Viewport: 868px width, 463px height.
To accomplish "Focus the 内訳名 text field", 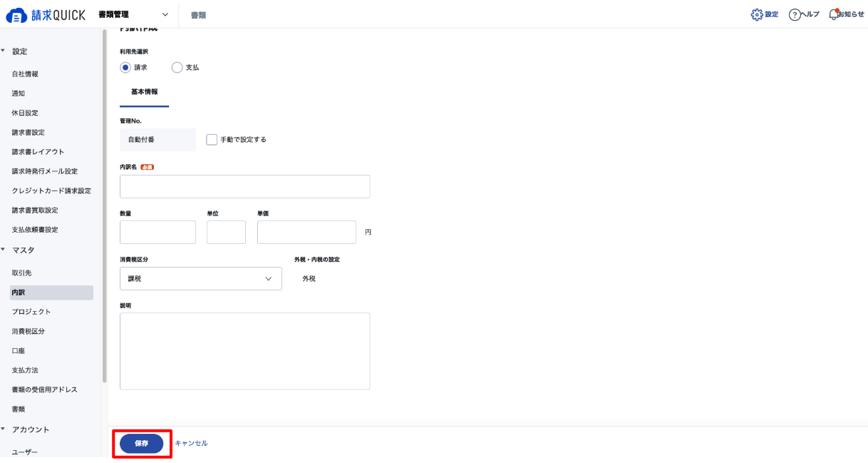I will click(x=245, y=186).
